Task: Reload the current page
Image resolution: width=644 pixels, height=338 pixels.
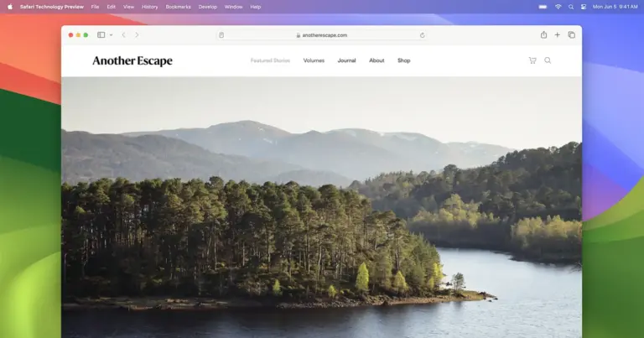Action: (422, 35)
